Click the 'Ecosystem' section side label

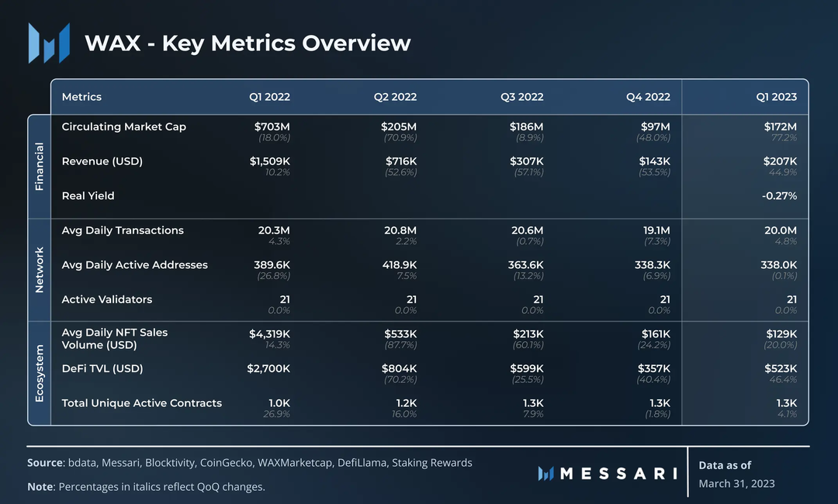click(39, 373)
